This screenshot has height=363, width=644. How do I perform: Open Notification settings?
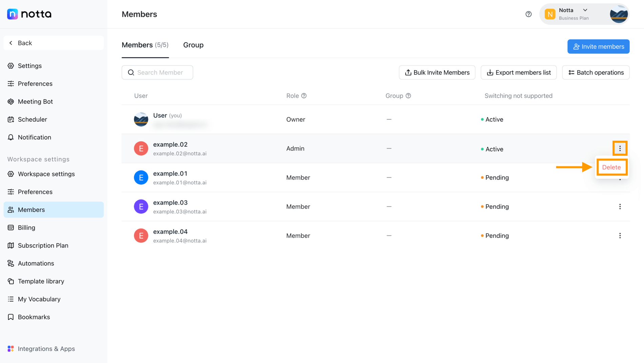click(34, 137)
